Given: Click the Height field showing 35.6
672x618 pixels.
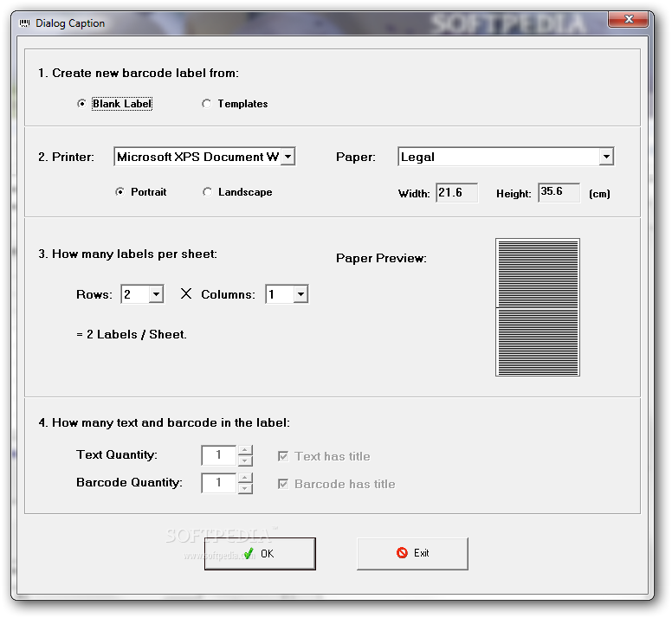Looking at the screenshot, I should coord(559,193).
